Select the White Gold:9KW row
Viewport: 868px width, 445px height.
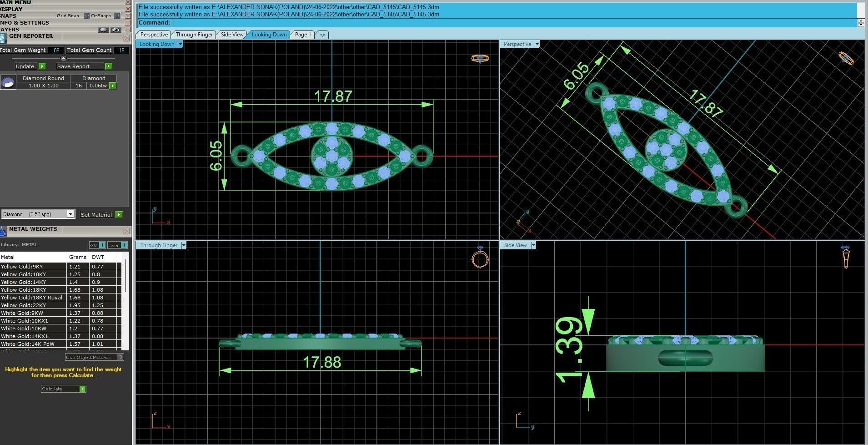pyautogui.click(x=61, y=313)
